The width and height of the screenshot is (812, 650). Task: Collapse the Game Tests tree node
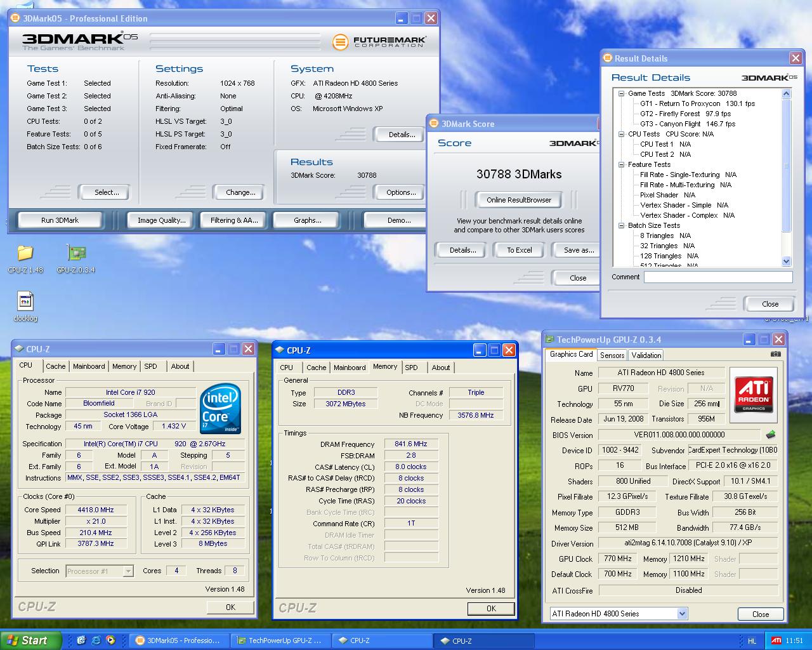[x=622, y=93]
